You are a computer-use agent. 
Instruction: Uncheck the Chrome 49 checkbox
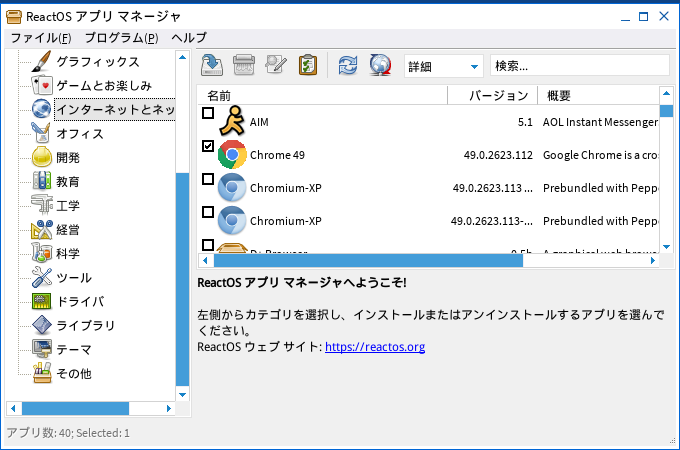tap(208, 146)
